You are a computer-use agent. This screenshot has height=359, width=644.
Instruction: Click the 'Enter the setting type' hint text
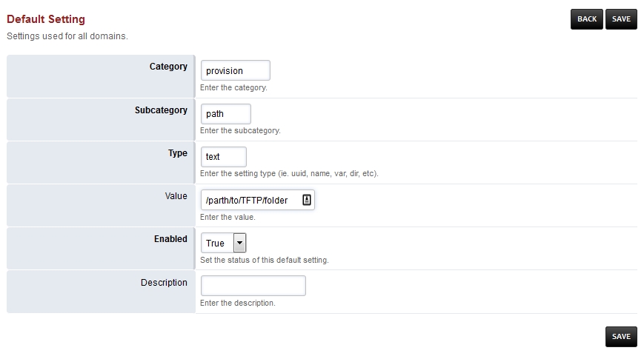coord(289,174)
